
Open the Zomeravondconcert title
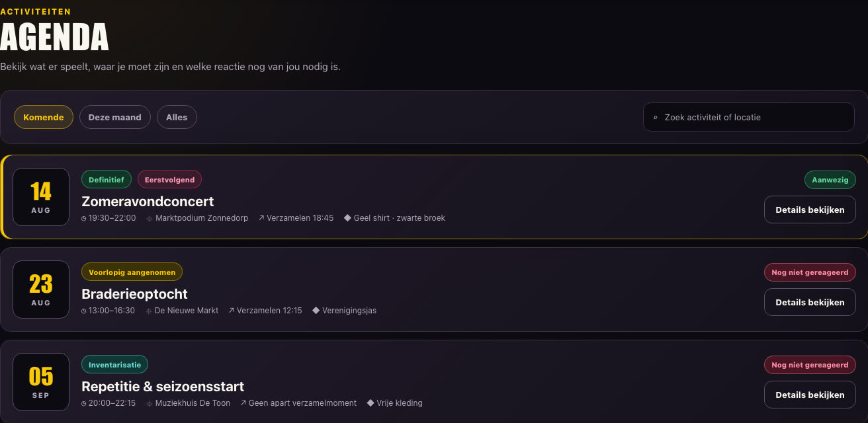tap(148, 201)
